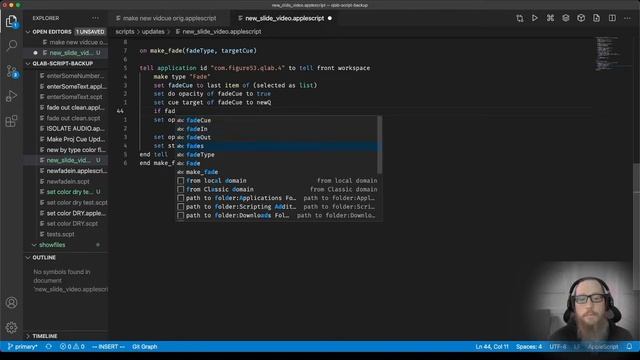Click unsaved dot on new_slide_video tab
Viewport: 640px width, 360px height.
(x=330, y=18)
